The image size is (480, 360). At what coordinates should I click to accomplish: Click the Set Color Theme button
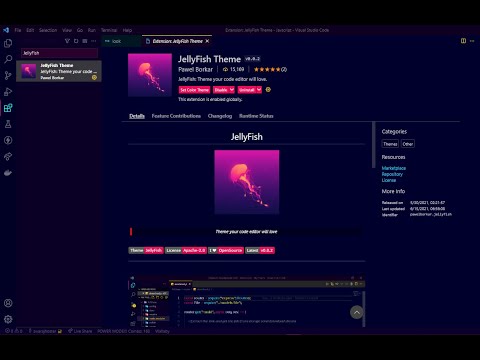tap(194, 90)
